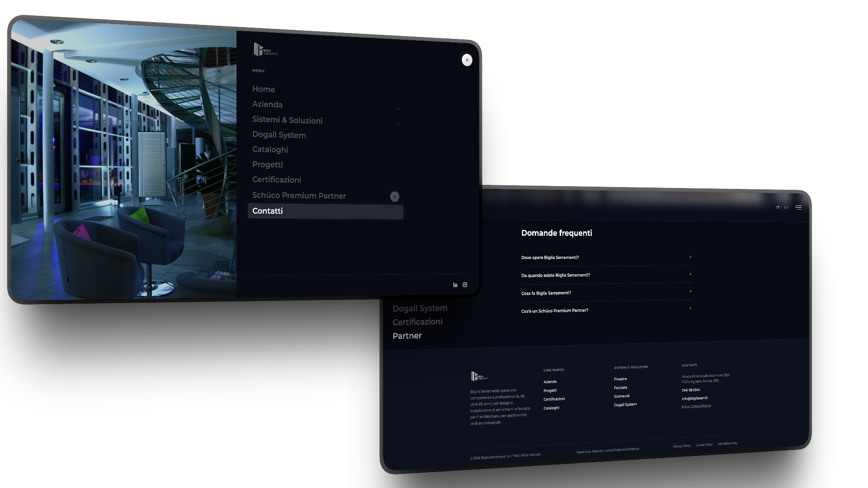
Task: Click the CONTATTI footer heading
Action: [x=689, y=365]
